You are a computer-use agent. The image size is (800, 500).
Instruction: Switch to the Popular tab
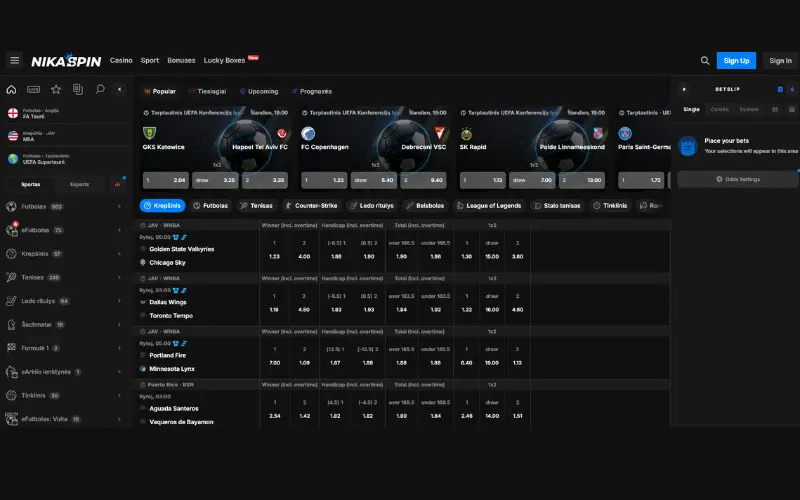(x=160, y=91)
